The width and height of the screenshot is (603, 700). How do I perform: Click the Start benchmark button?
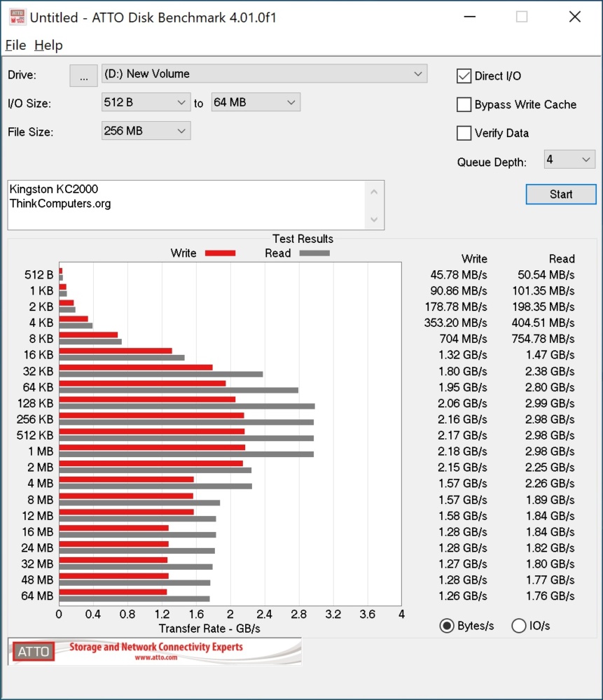click(561, 194)
